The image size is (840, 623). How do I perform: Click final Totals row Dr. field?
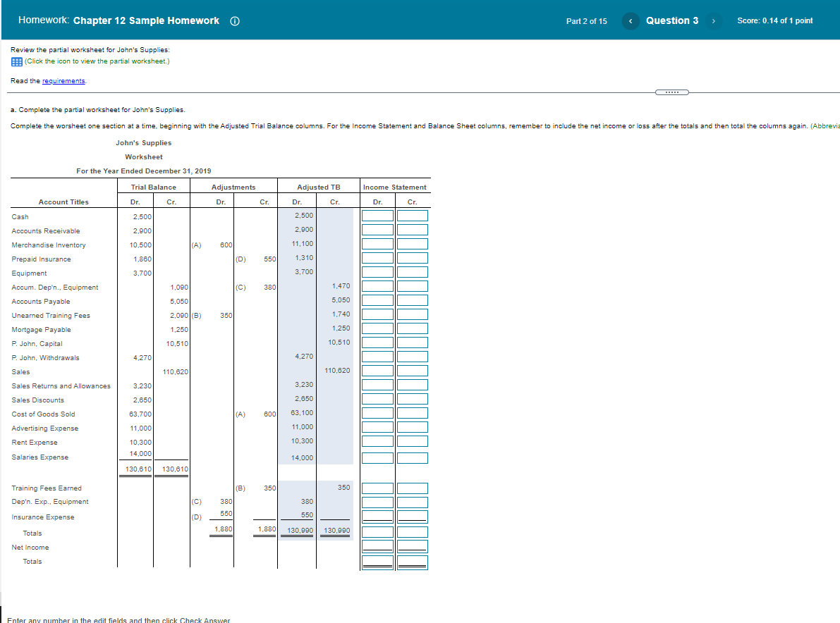click(x=377, y=562)
